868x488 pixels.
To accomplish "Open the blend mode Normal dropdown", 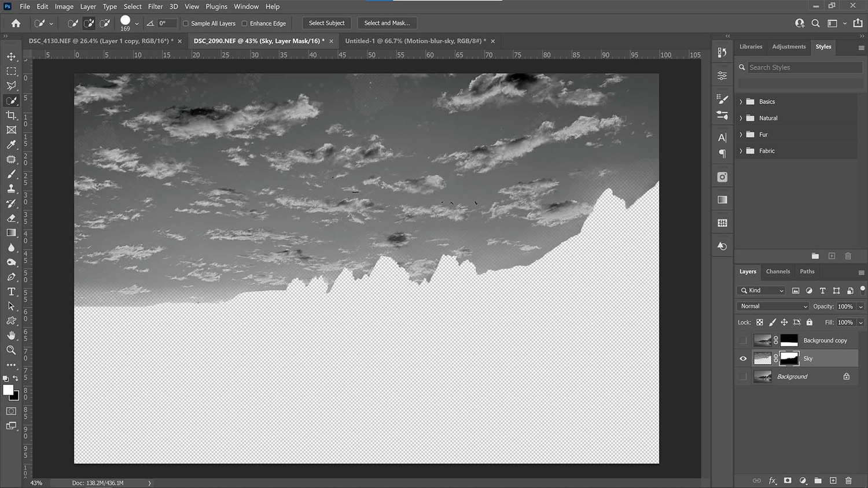I will click(773, 306).
